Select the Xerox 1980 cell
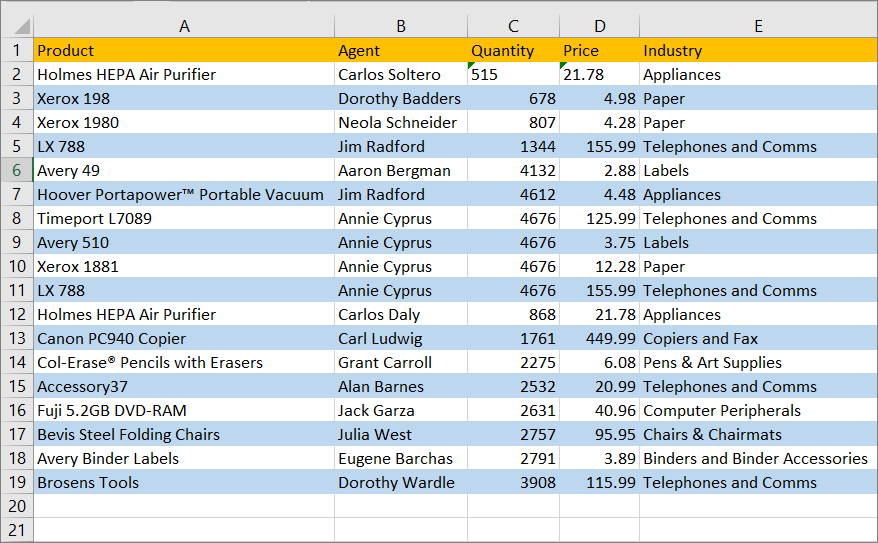Image resolution: width=878 pixels, height=543 pixels. [184, 123]
